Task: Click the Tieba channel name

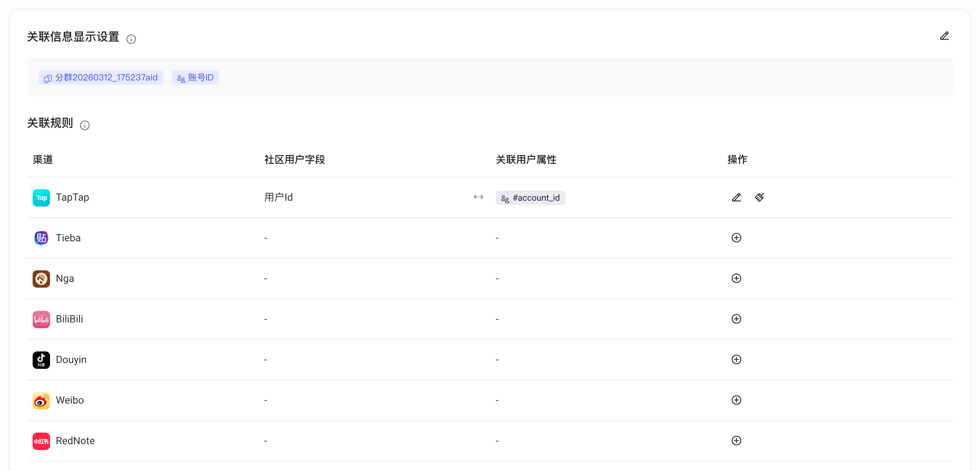Action: [x=68, y=238]
